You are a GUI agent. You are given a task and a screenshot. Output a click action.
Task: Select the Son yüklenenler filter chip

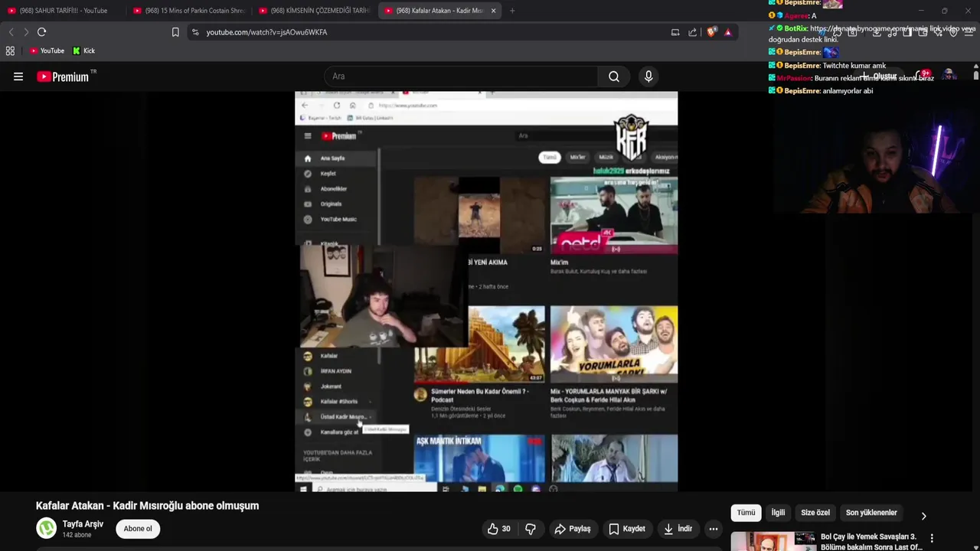point(871,513)
